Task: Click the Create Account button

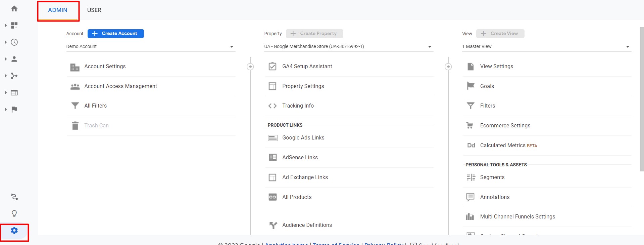Action: [x=116, y=34]
